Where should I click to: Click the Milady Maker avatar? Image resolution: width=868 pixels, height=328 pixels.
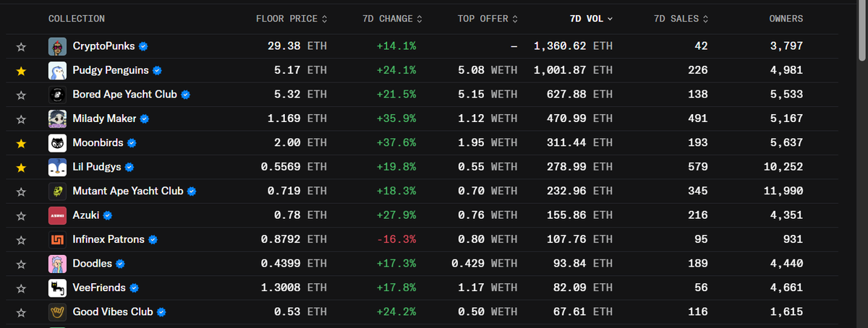click(58, 118)
